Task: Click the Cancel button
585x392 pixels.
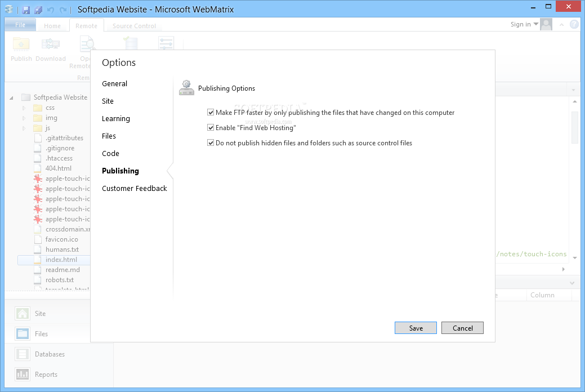Action: (462, 328)
